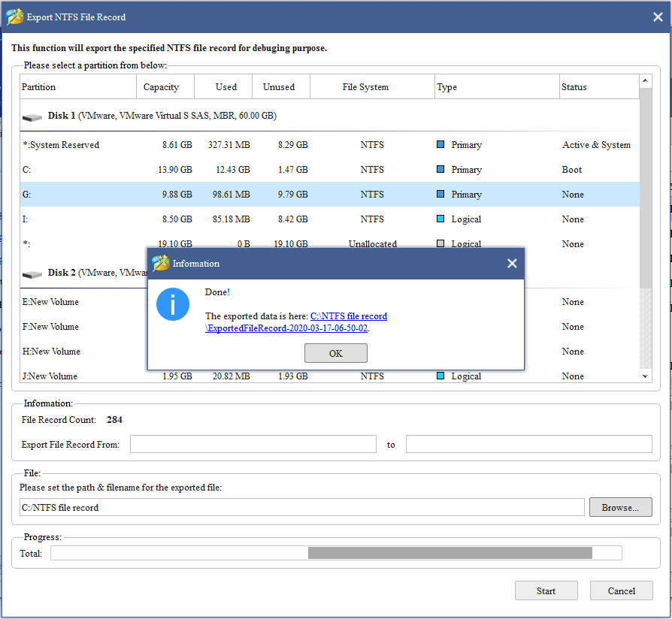Click the Primary type square beside C:
This screenshot has height=619, width=672.
point(441,169)
